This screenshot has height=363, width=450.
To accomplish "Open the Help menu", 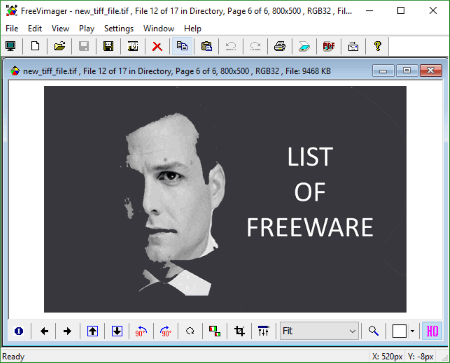I will [192, 29].
